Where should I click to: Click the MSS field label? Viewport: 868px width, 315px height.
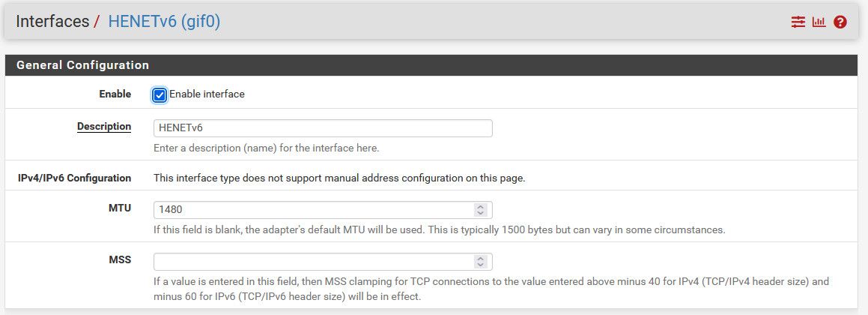(x=120, y=259)
